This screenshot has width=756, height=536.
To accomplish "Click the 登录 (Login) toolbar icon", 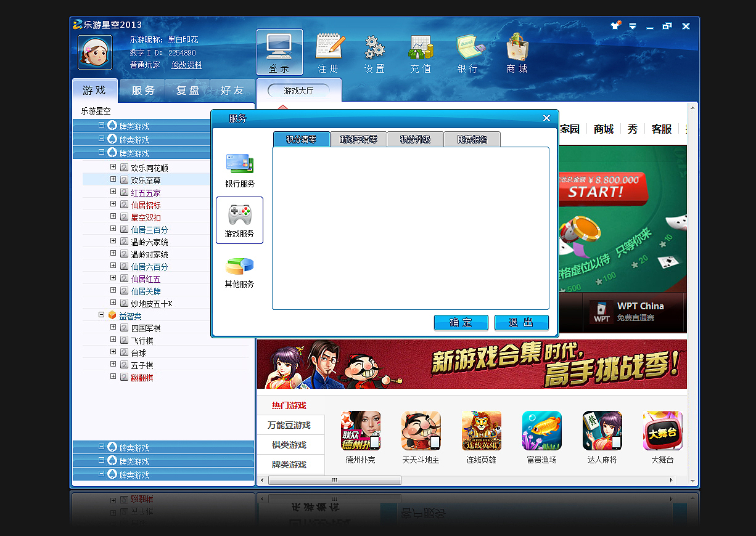I will (279, 52).
